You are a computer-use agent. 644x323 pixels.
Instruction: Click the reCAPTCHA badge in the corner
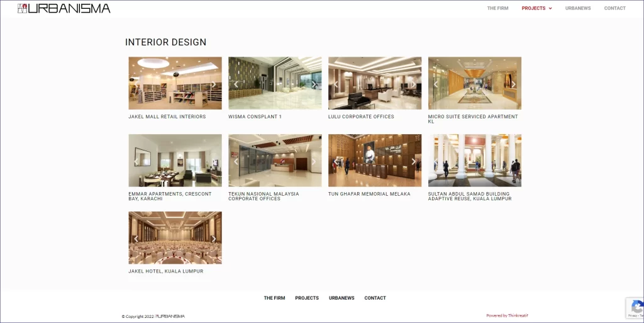click(x=635, y=308)
